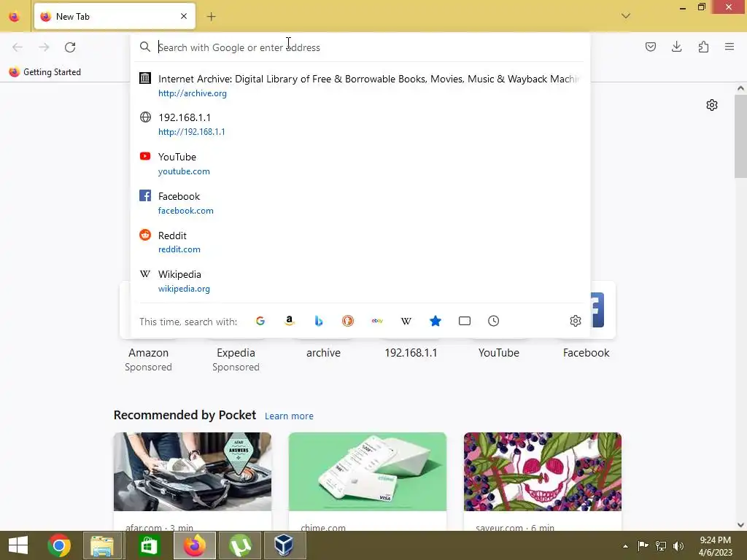The height and width of the screenshot is (560, 747).
Task: Choose the Wikipedia suggestion
Action: (x=360, y=281)
